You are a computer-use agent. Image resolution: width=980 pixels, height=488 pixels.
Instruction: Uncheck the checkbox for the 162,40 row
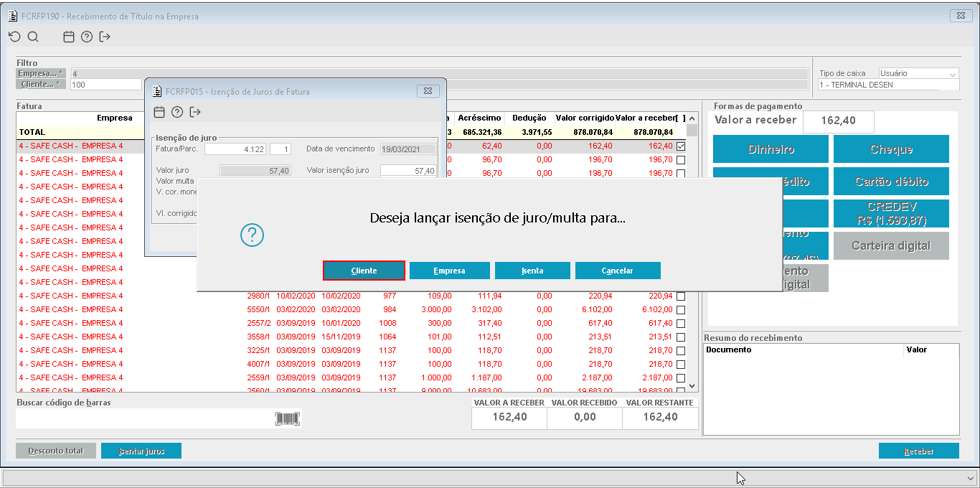(x=681, y=146)
